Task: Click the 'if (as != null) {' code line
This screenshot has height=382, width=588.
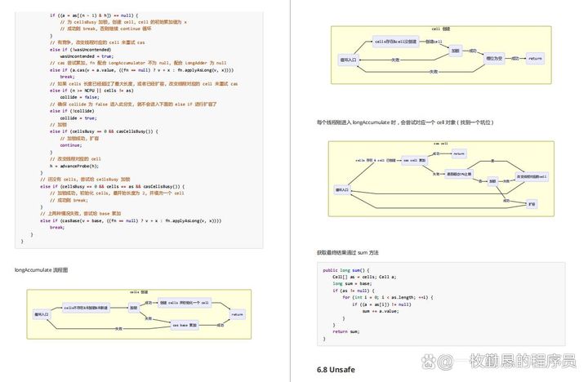Action: point(354,291)
